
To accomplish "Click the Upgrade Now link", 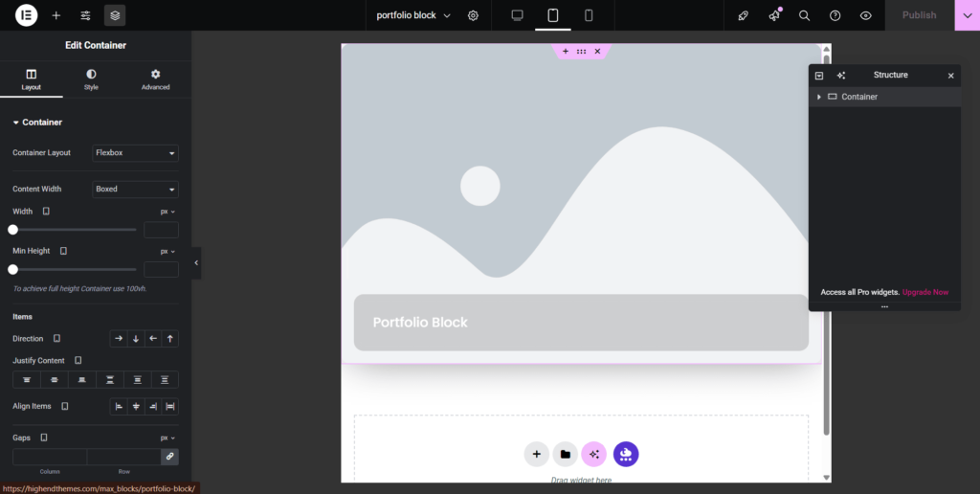I will point(925,292).
